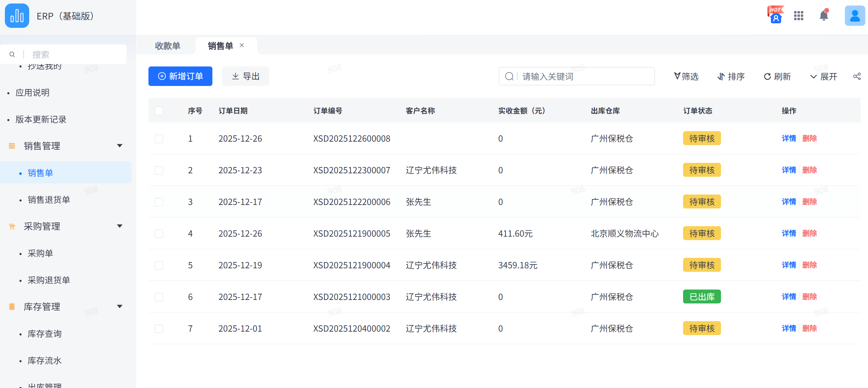Open the apps grid icon
The height and width of the screenshot is (388, 868).
798,16
